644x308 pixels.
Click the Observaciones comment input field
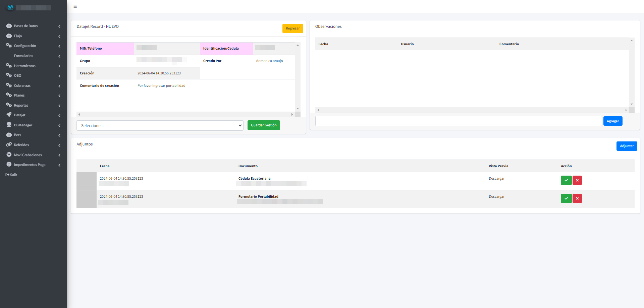(x=458, y=121)
